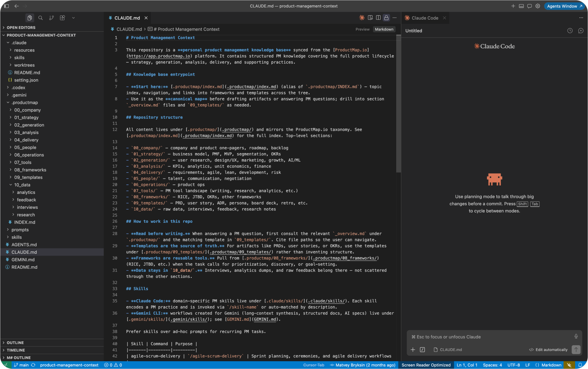Screen dimensions: 588x369
Task: Collapse the .claude folder
Action: 52,43
